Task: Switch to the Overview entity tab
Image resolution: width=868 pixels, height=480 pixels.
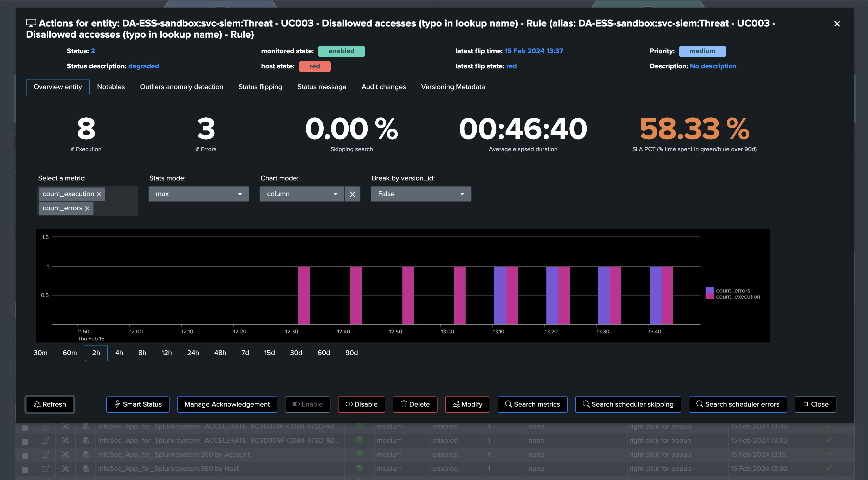Action: tap(58, 87)
